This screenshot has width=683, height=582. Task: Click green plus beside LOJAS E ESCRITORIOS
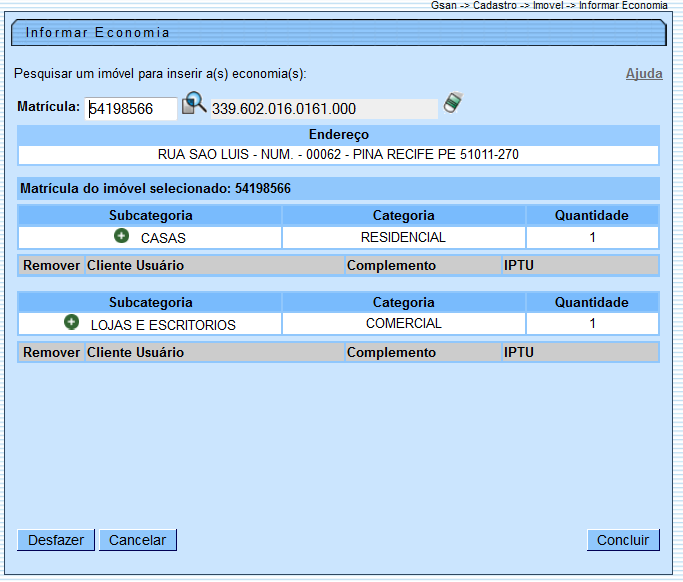pos(72,323)
